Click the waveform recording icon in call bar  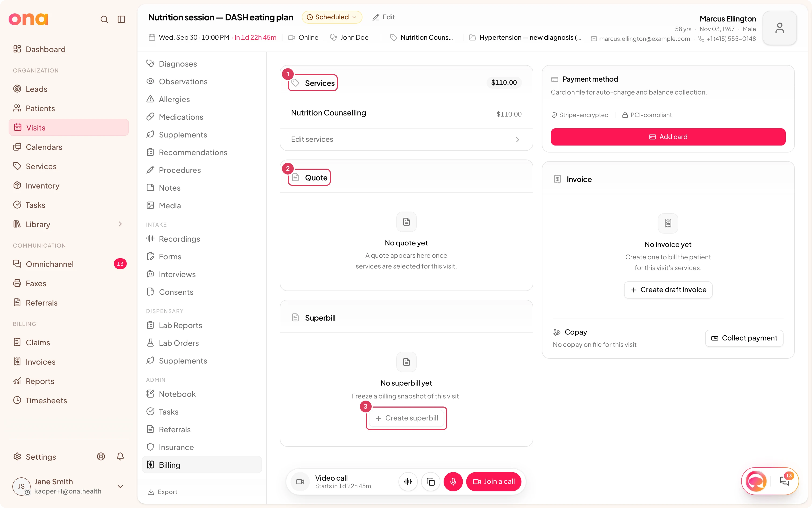click(408, 481)
